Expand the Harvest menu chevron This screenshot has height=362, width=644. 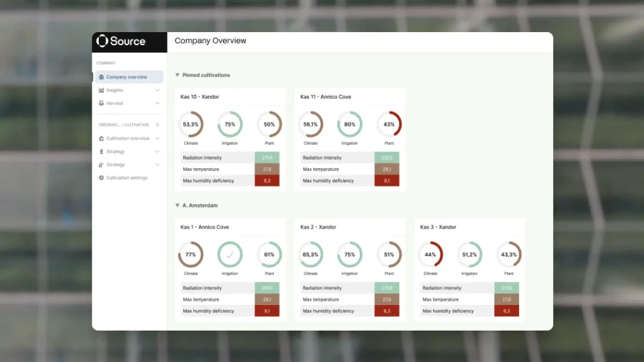[x=157, y=103]
